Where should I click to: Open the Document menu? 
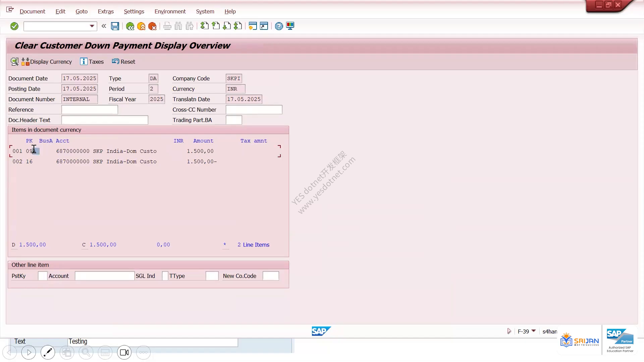pos(32,11)
